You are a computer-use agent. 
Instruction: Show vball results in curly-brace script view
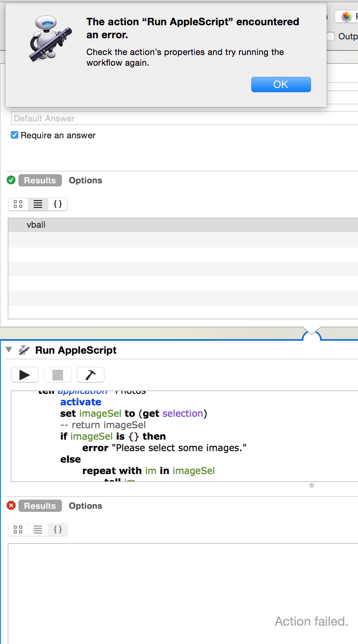point(58,204)
